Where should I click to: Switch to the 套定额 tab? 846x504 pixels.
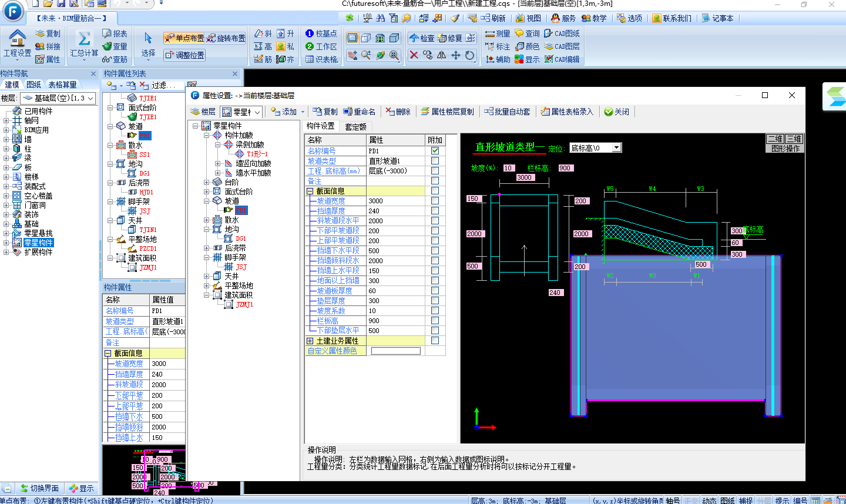click(x=355, y=126)
